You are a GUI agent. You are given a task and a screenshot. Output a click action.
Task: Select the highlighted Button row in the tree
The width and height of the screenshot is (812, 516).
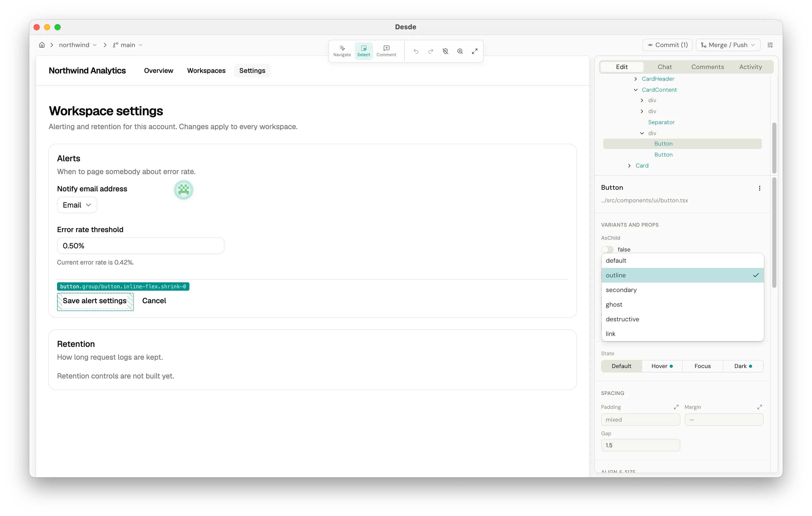682,144
